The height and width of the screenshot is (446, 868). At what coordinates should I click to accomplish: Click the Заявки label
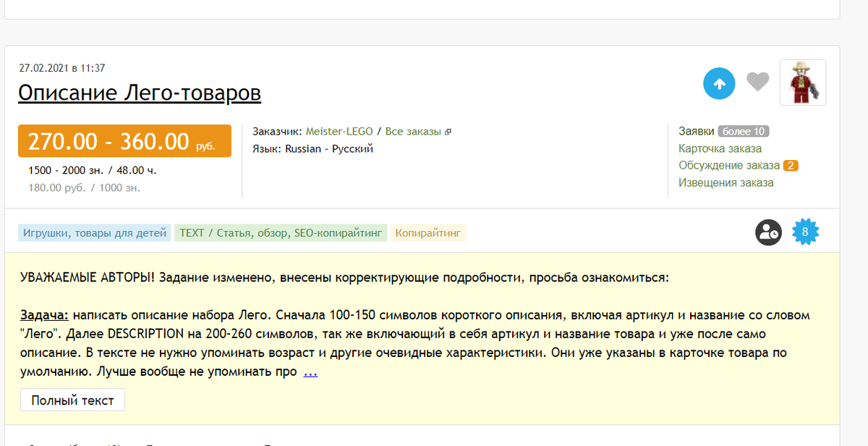pyautogui.click(x=696, y=131)
